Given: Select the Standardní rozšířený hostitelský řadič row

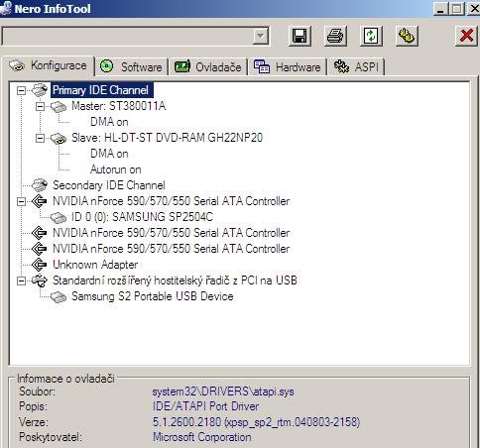Looking at the screenshot, I should click(x=175, y=280).
